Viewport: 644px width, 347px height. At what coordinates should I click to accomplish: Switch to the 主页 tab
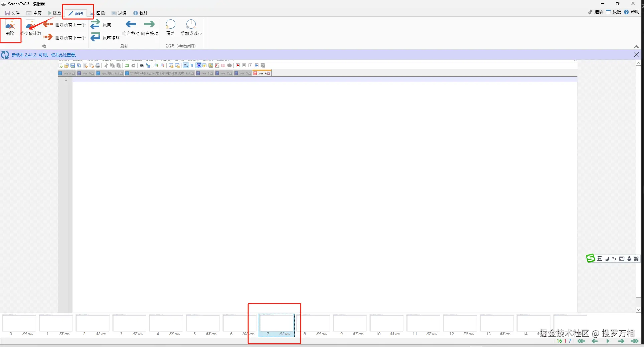34,13
